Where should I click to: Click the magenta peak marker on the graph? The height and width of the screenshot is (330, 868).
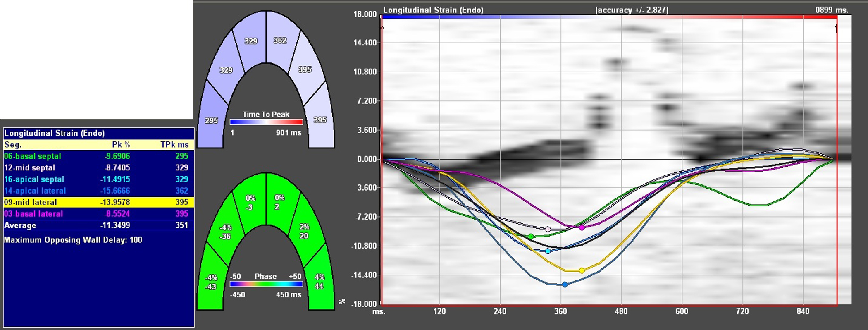582,228
